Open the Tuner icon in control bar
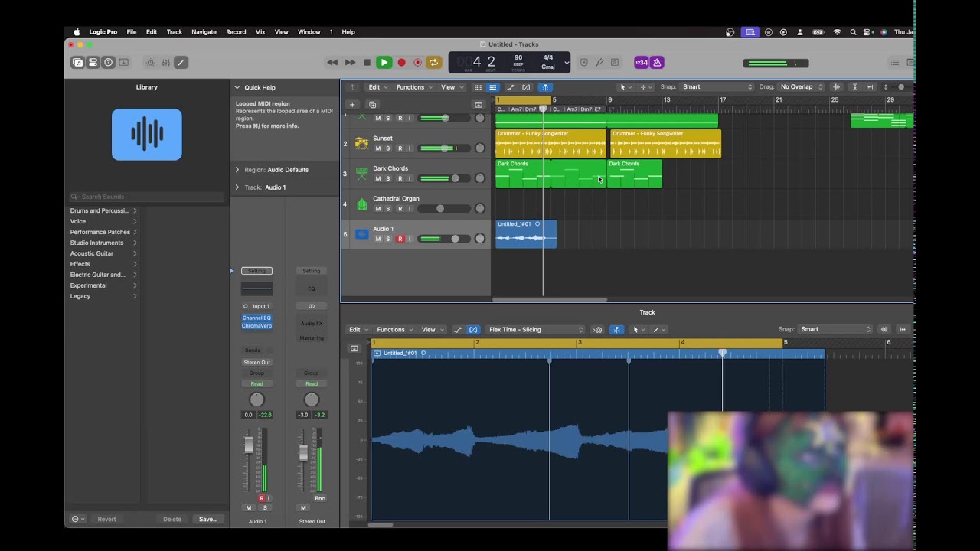This screenshot has height=551, width=980. click(x=599, y=63)
